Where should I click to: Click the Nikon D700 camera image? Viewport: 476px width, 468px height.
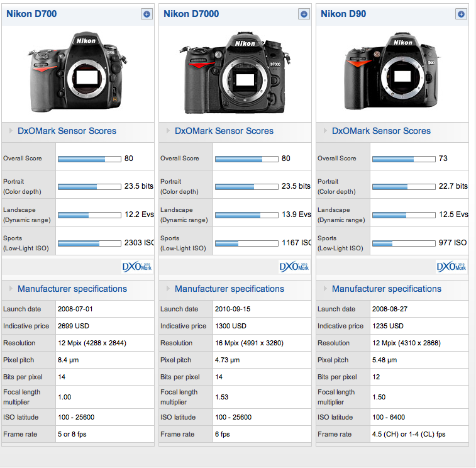78,72
